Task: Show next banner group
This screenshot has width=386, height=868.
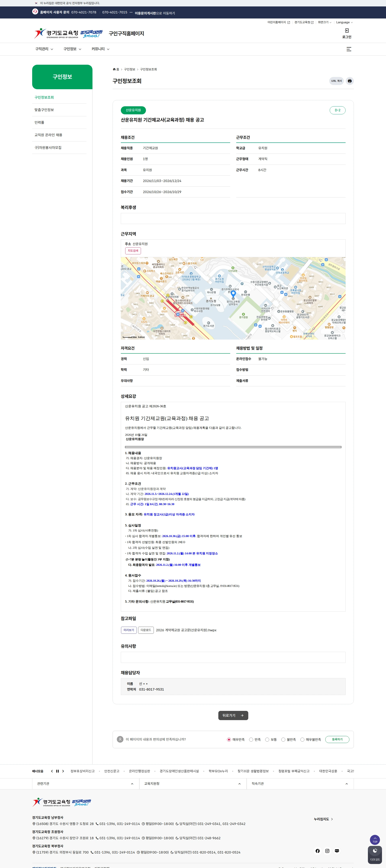Action: pos(63,771)
